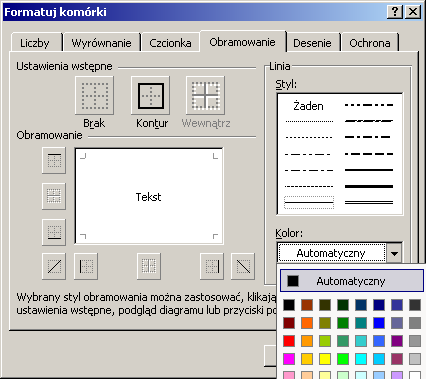Screen dimensions: 426x379
Task: Pick the dark teal swatch in the first row
Action: click(x=361, y=305)
